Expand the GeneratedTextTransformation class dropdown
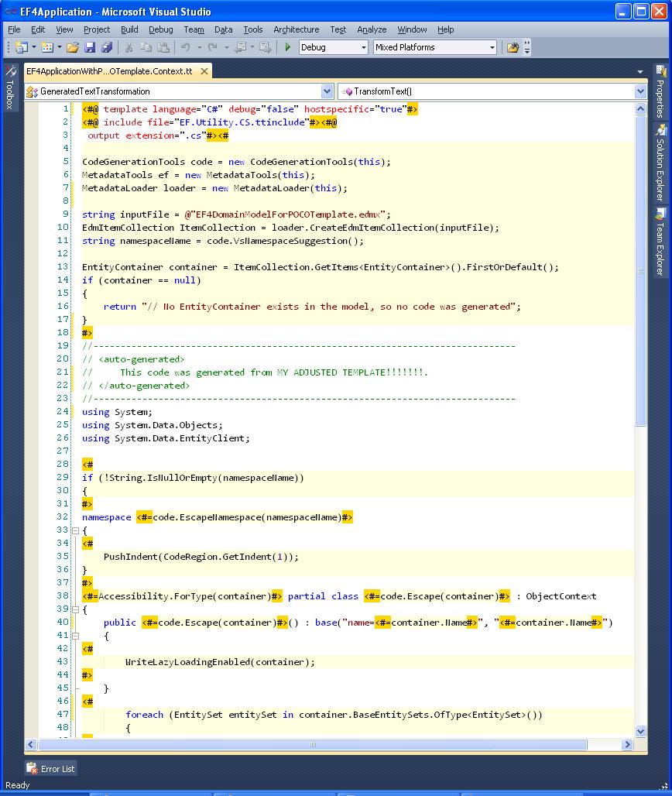 tap(327, 91)
